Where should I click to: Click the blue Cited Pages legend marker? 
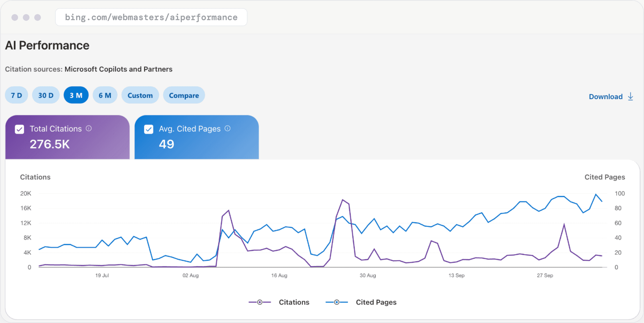pos(337,302)
